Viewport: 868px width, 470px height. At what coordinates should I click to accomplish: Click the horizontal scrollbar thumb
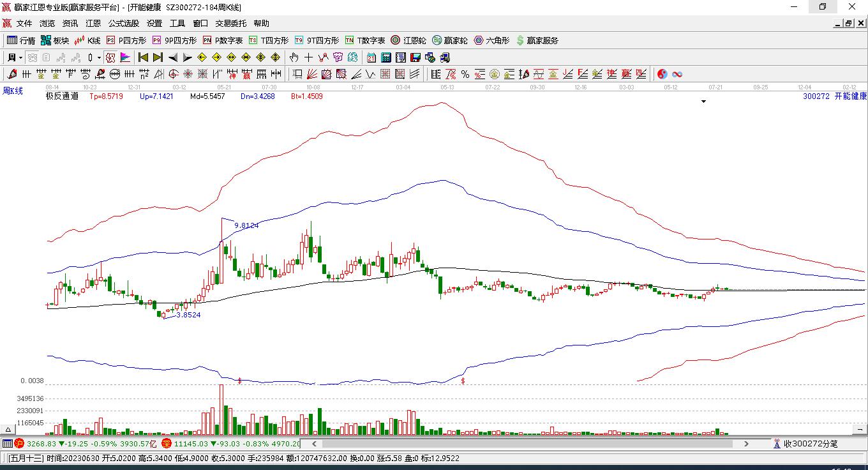(x=527, y=443)
